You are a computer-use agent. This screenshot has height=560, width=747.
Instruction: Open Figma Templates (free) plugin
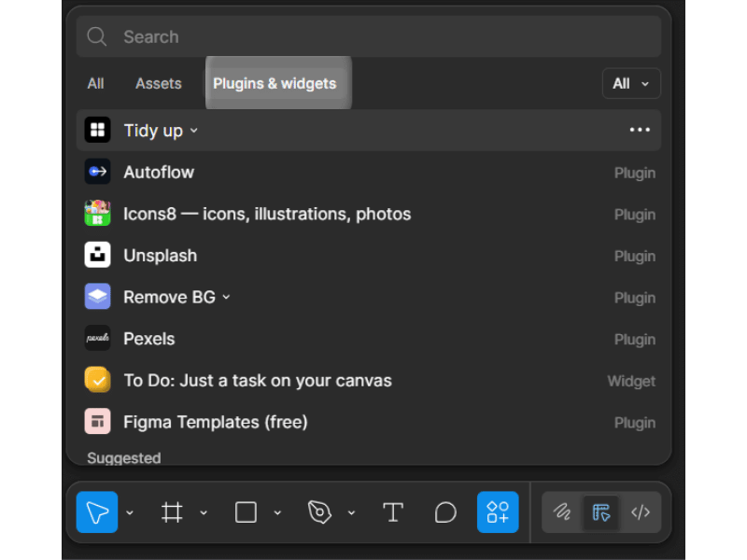point(369,422)
